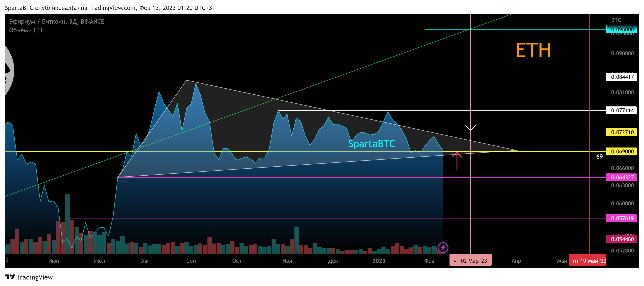Click the 0.054460 red price label

point(621,239)
